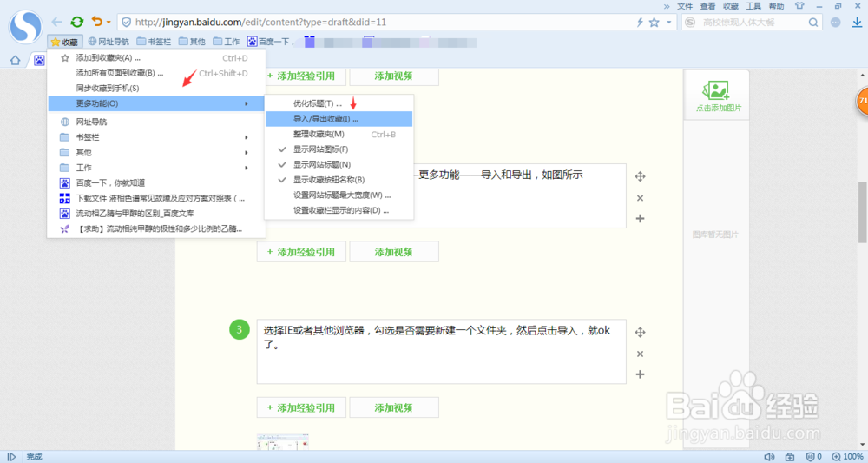
Task: Add a step after step 3 with plus icon
Action: coord(640,374)
